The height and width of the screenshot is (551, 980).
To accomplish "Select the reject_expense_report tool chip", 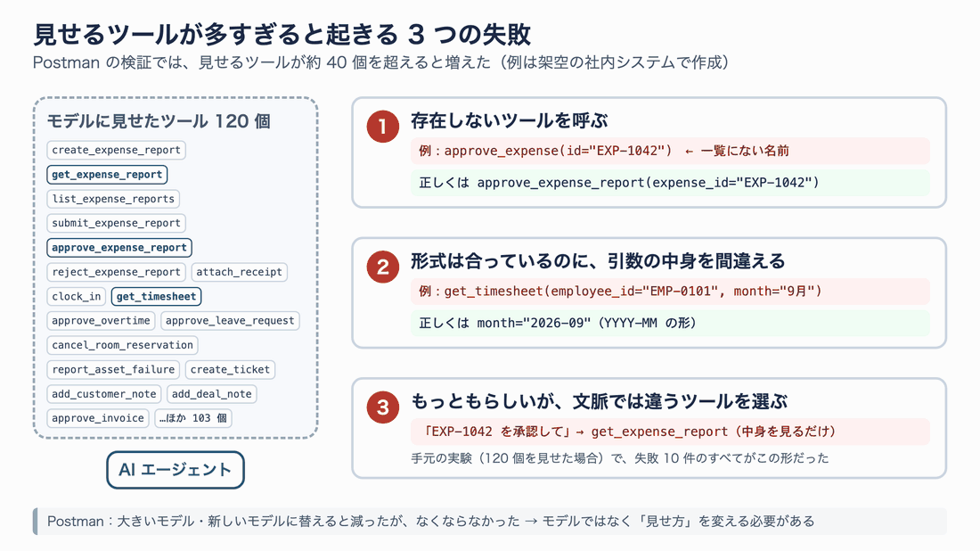I will 116,272.
